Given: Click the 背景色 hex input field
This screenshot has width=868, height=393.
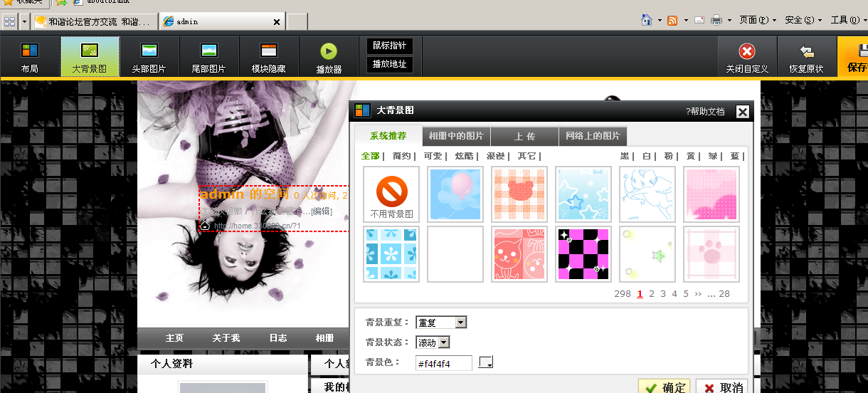Looking at the screenshot, I should [x=444, y=364].
